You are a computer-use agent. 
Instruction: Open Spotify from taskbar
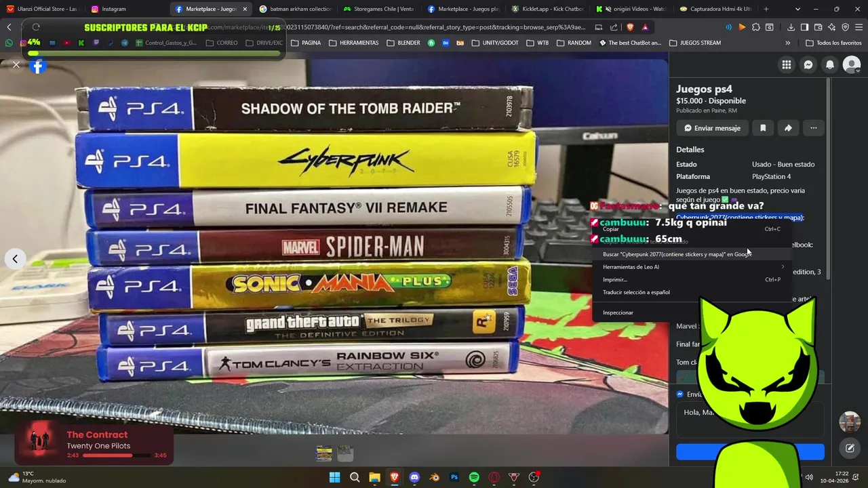click(474, 477)
